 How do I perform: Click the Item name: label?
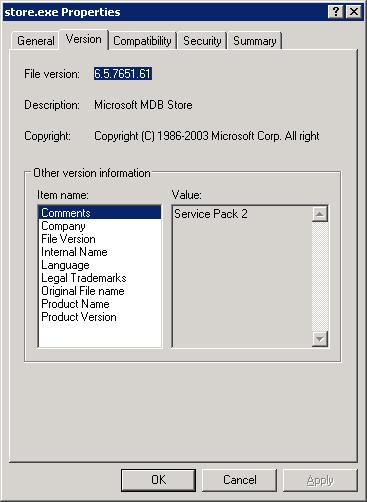63,195
